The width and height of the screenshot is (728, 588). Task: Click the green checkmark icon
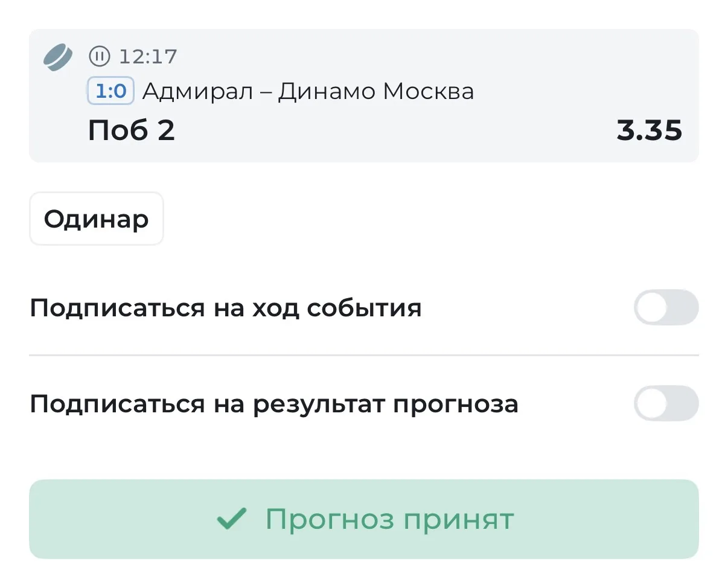point(232,519)
